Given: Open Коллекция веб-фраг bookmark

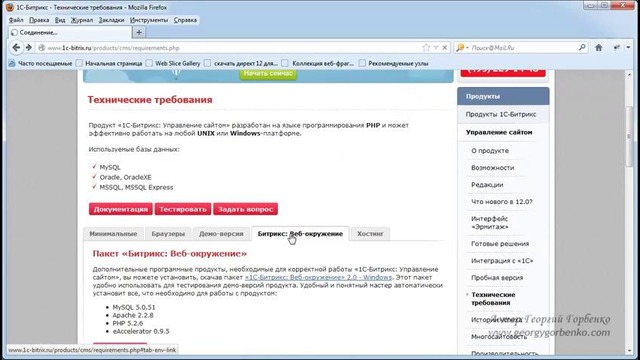Looking at the screenshot, I should click(318, 63).
